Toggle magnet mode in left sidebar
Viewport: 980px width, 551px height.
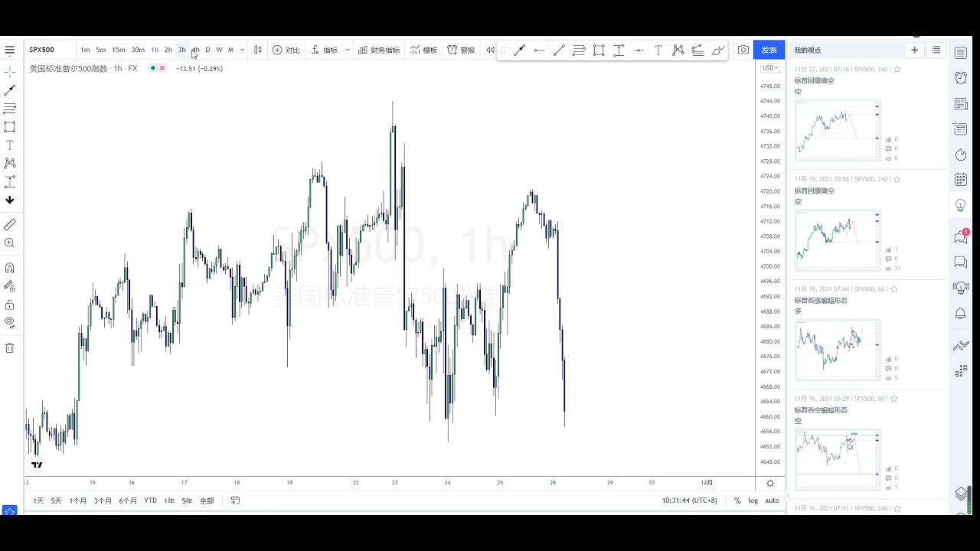(9, 268)
